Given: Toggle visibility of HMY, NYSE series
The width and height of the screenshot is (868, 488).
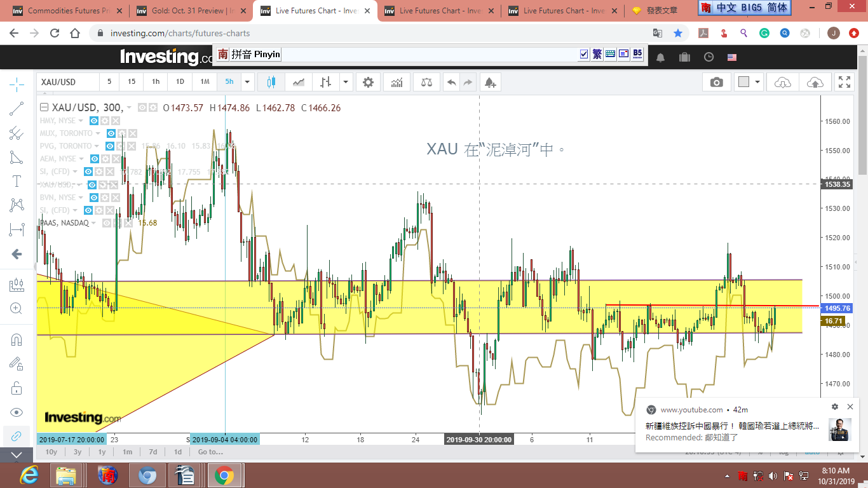Looking at the screenshot, I should [94, 121].
